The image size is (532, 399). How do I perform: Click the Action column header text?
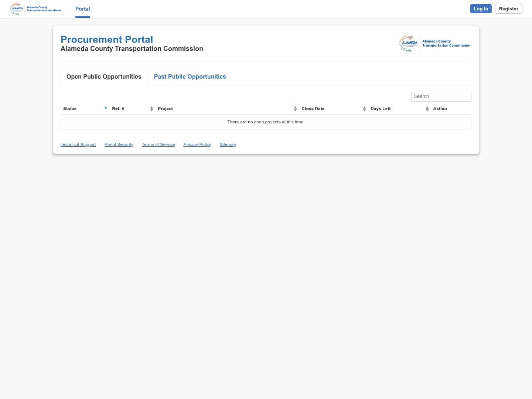pos(440,109)
